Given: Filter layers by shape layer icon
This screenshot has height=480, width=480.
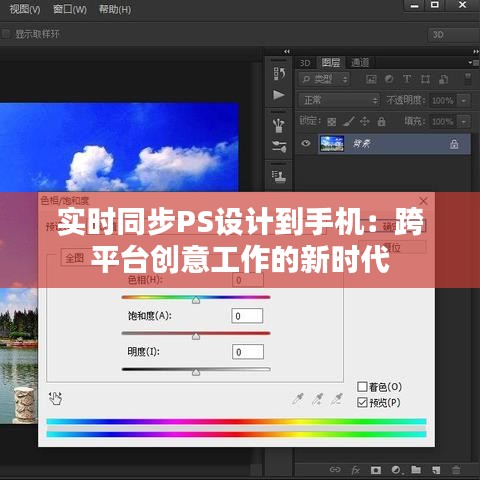Looking at the screenshot, I should 425,79.
